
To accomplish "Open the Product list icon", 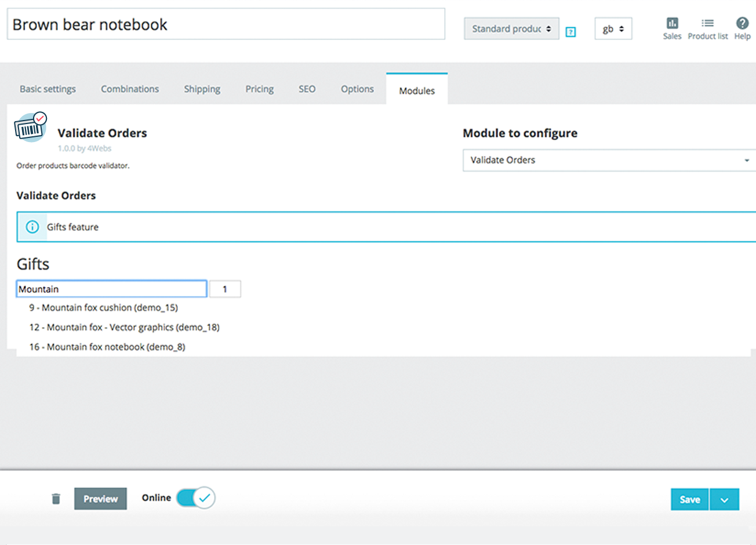I will [x=707, y=28].
